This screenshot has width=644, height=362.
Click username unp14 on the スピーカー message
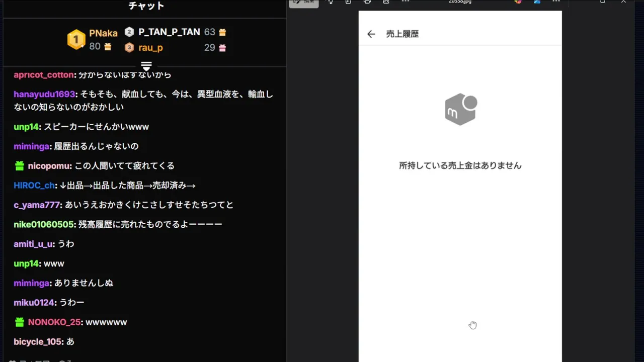click(26, 127)
